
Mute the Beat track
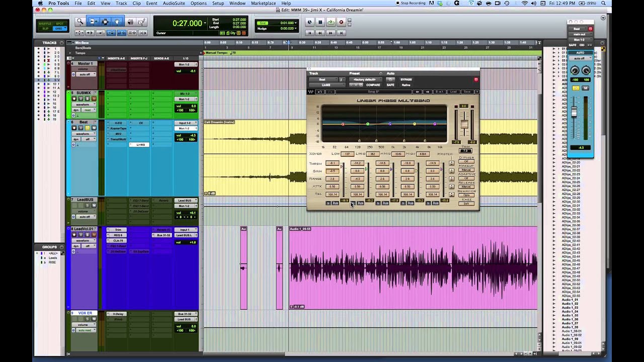[93, 128]
